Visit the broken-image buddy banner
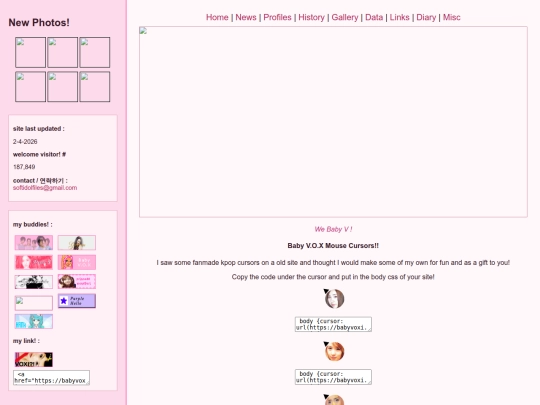540x405 pixels. [34, 303]
